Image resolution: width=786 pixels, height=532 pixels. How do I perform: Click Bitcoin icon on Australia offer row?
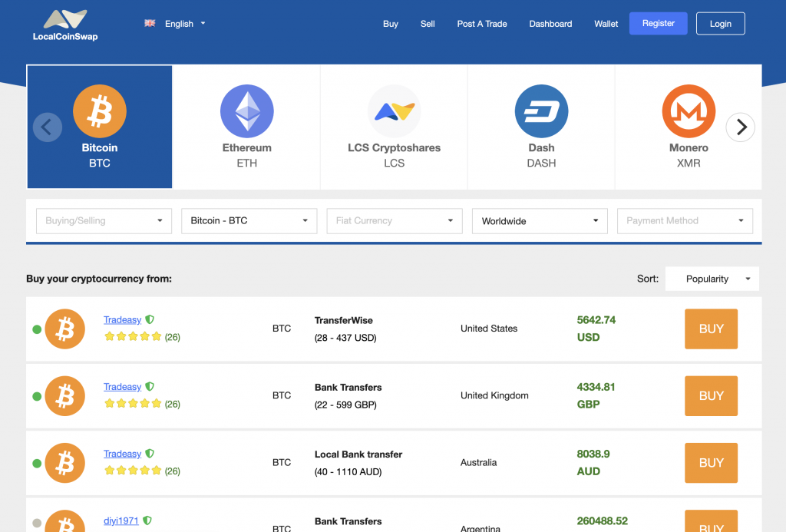click(64, 463)
